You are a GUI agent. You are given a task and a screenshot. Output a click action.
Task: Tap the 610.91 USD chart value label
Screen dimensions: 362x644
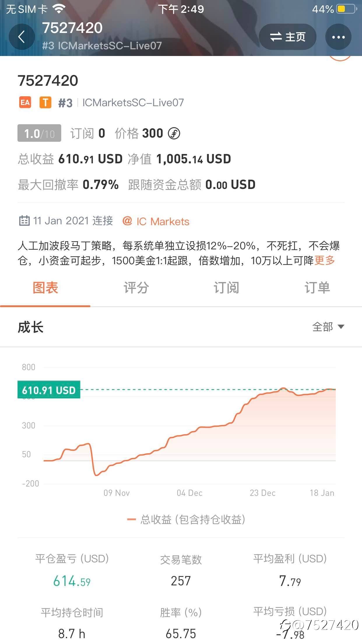pos(49,390)
